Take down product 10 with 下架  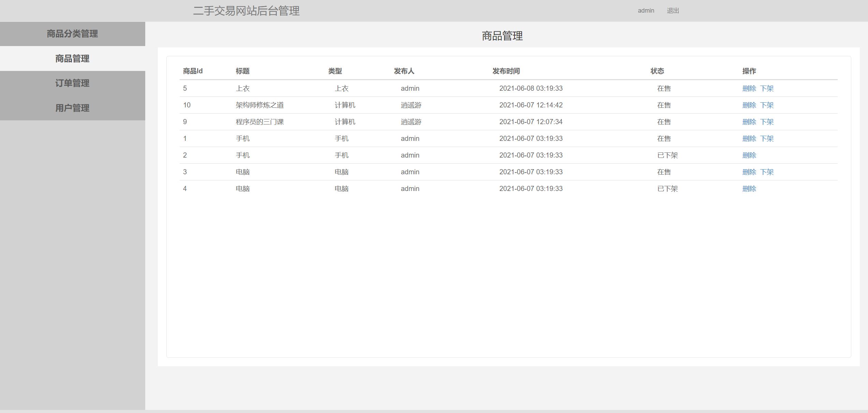pos(767,105)
